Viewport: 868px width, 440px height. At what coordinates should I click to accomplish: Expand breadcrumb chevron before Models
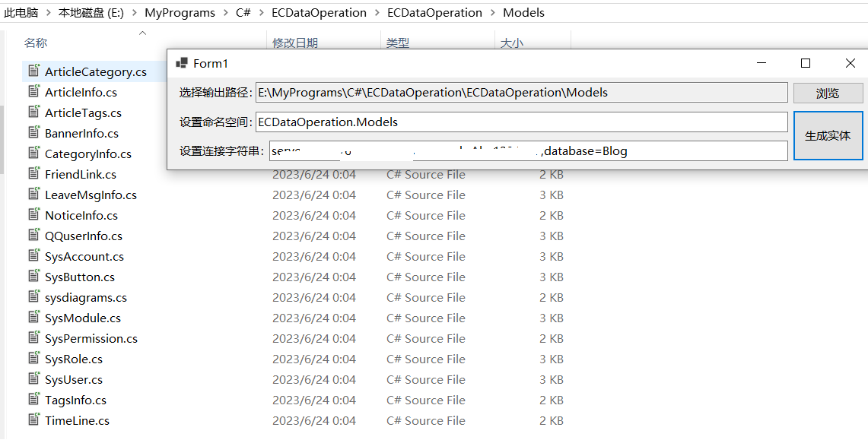pos(493,12)
